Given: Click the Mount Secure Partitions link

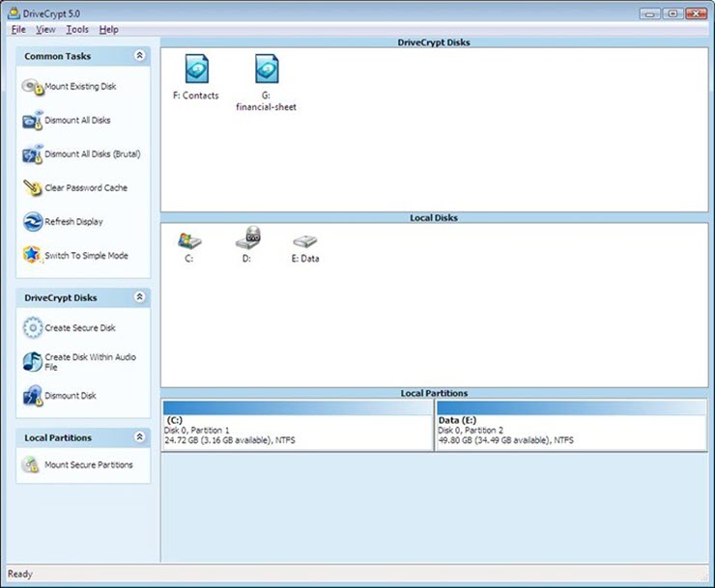Looking at the screenshot, I should pyautogui.click(x=89, y=465).
